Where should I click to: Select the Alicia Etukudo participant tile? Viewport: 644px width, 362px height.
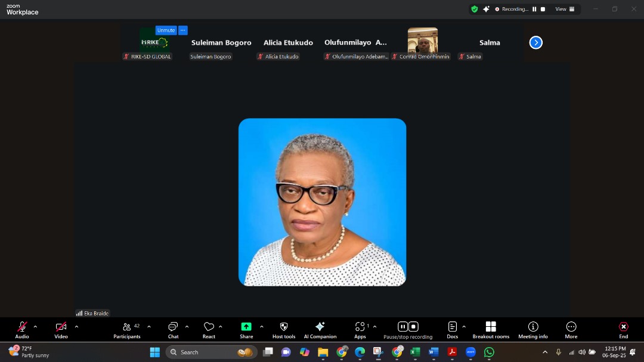(x=288, y=43)
